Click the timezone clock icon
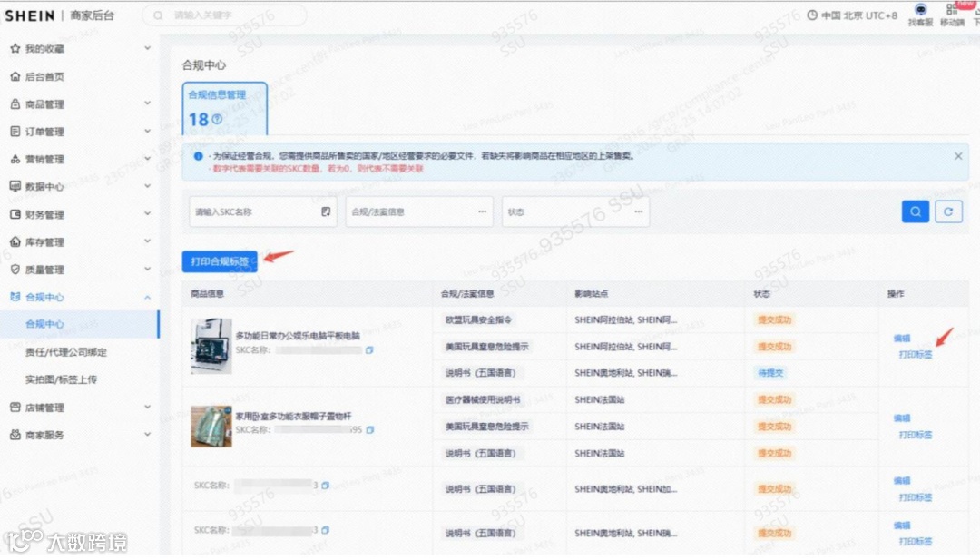The image size is (980, 560). tap(812, 15)
